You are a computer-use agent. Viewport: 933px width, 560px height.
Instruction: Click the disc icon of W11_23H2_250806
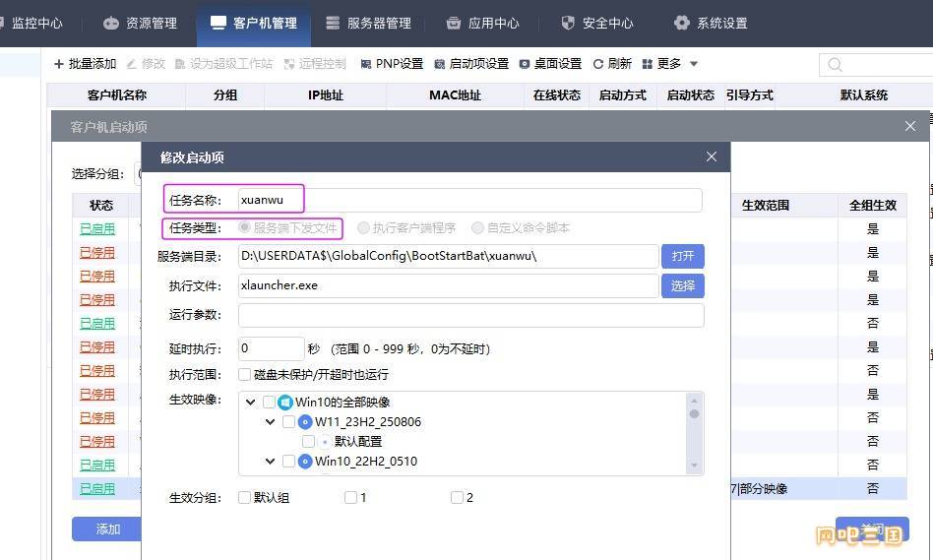point(305,422)
